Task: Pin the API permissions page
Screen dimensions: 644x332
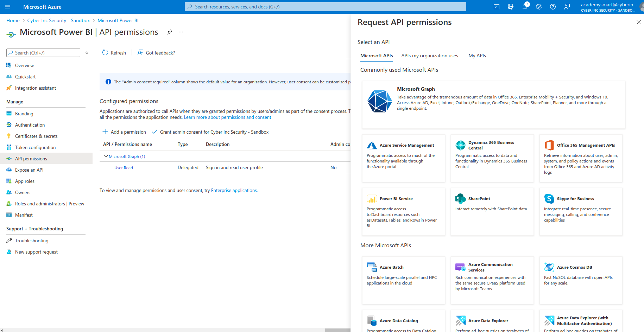Action: tap(170, 32)
